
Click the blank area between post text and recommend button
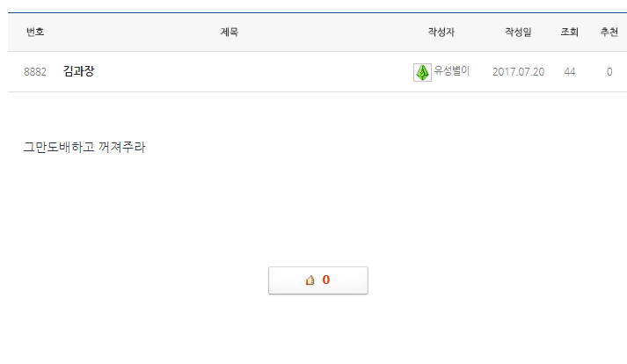(x=317, y=211)
